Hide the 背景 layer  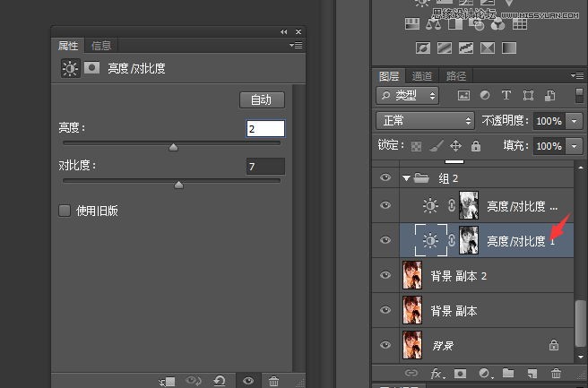[385, 345]
